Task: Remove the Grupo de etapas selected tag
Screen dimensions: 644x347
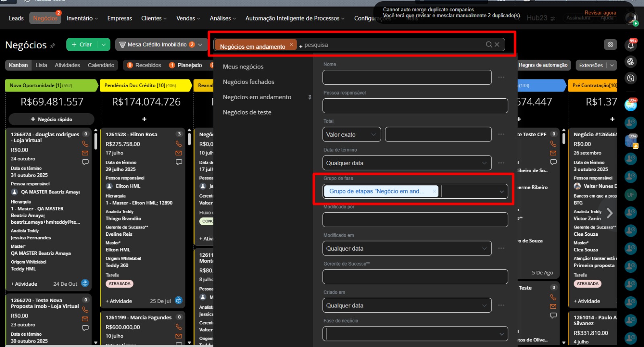Action: tap(434, 191)
